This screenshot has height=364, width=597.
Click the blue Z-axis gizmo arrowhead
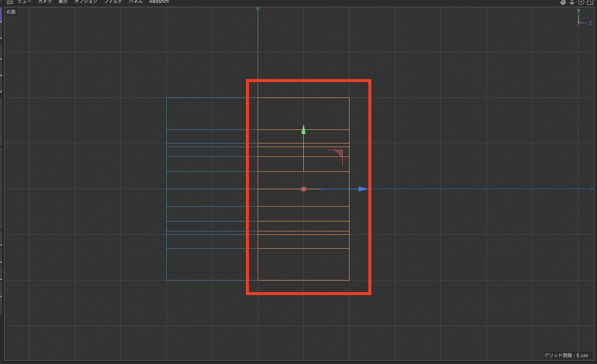click(x=363, y=189)
